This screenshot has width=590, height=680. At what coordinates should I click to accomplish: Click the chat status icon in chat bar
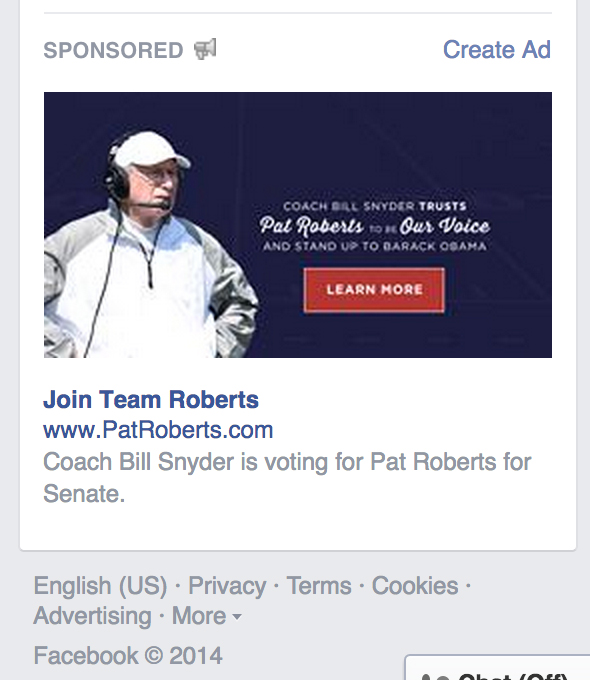435,677
